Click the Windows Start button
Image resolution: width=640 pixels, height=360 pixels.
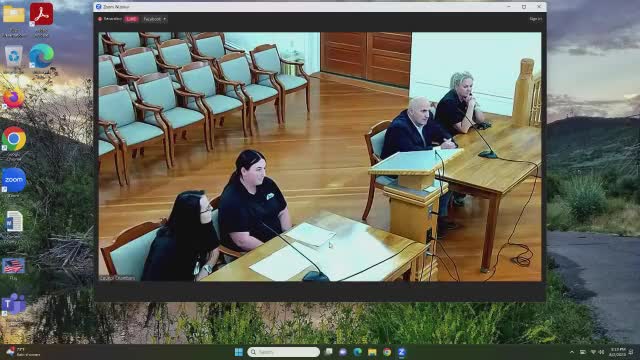[x=239, y=352]
